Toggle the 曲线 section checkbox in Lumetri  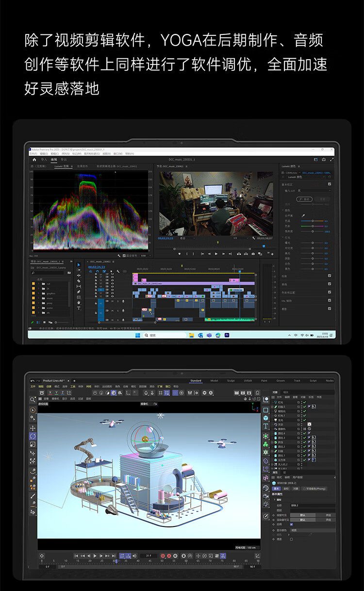pyautogui.click(x=330, y=284)
